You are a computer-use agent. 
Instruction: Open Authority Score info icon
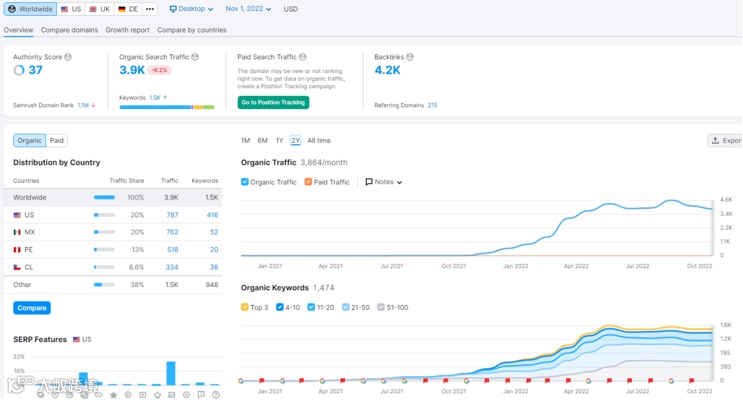point(68,57)
